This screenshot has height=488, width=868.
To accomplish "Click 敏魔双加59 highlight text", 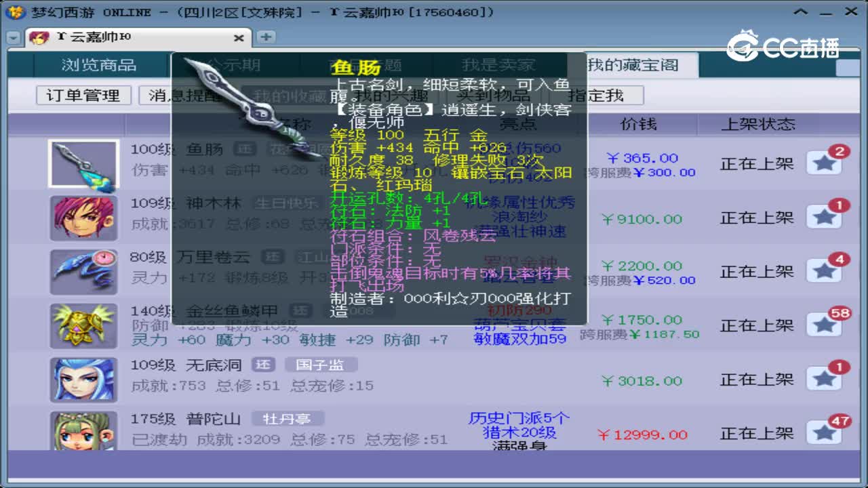I will coord(519,338).
